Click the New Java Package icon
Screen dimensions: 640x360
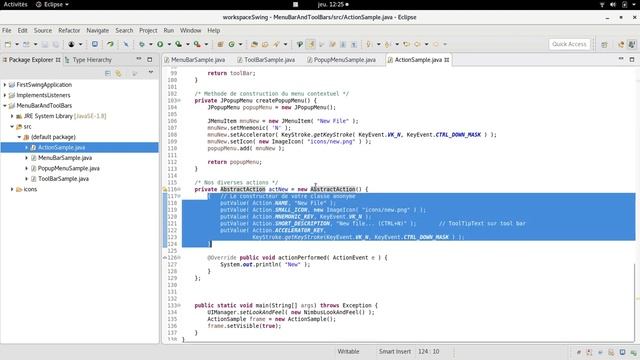220,44
